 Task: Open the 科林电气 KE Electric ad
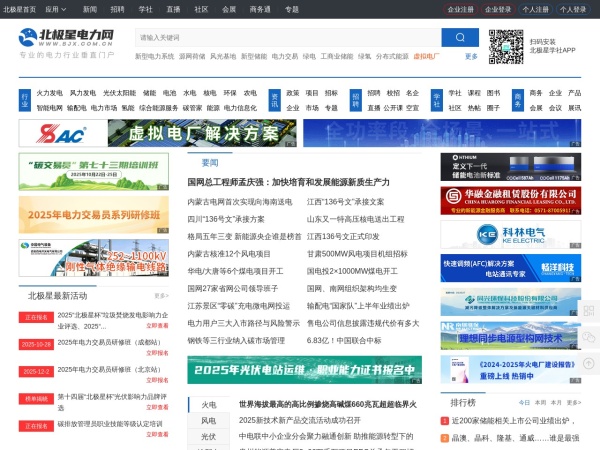tap(510, 235)
